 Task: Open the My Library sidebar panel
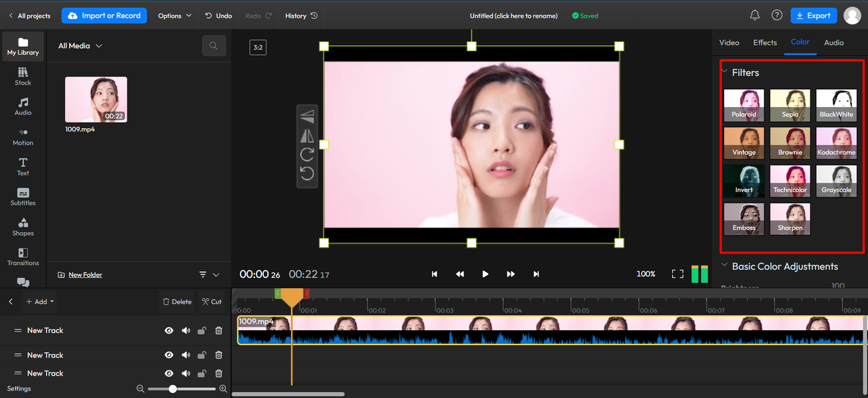pos(23,47)
